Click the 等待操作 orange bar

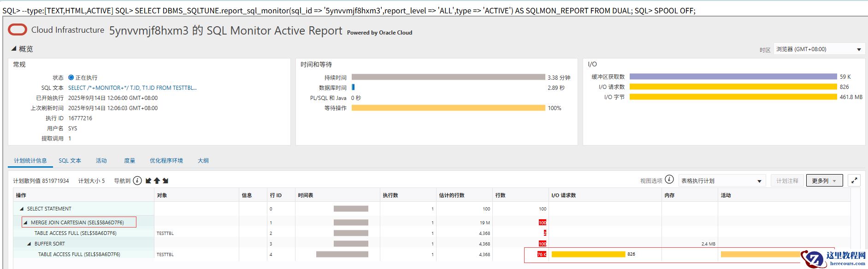pyautogui.click(x=448, y=108)
